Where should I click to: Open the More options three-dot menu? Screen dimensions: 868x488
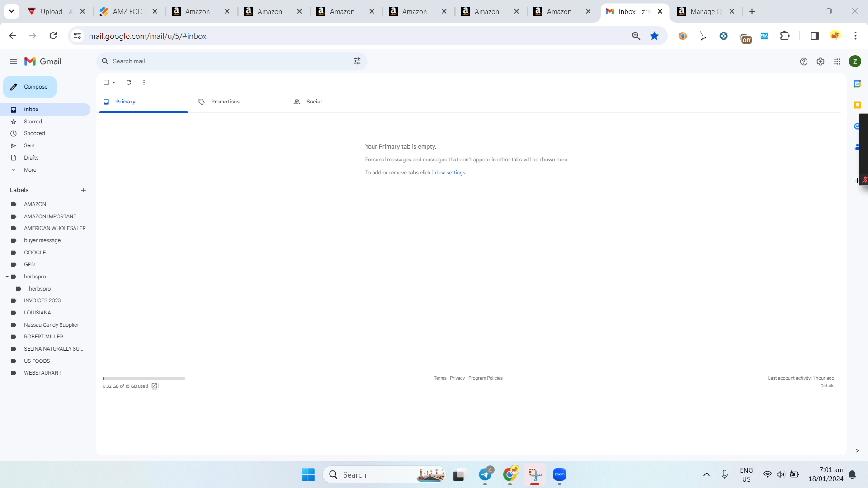[x=144, y=83]
